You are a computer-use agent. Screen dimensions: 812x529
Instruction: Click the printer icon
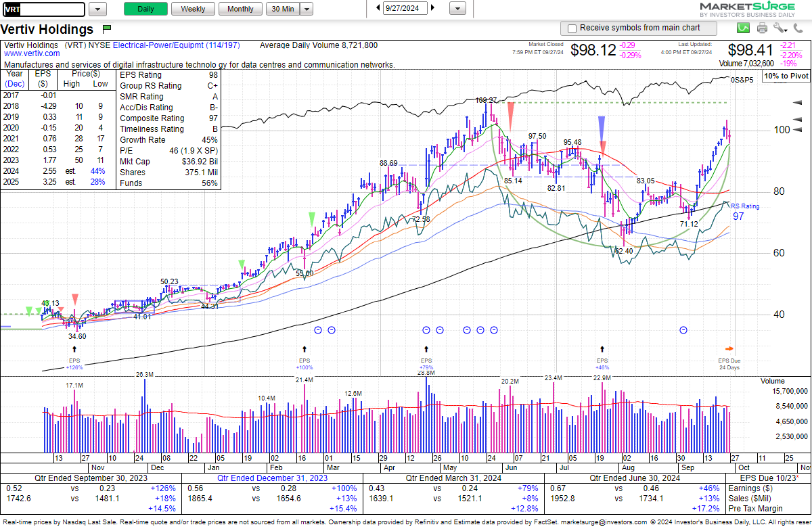[763, 28]
